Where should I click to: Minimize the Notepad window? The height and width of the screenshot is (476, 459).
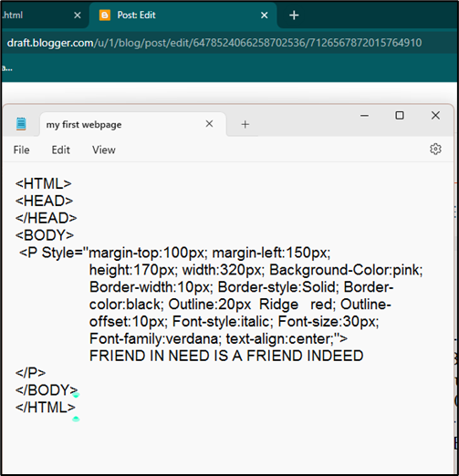click(x=364, y=116)
